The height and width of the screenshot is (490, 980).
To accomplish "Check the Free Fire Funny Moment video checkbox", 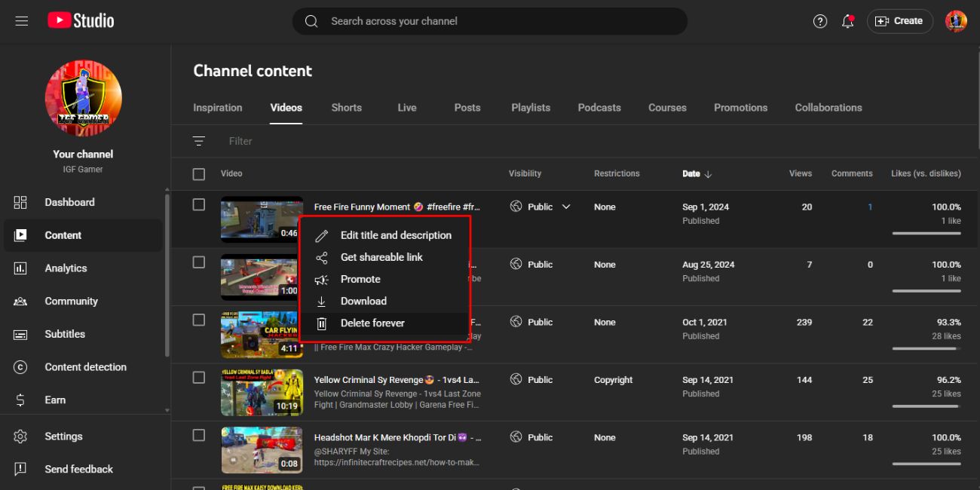I will (x=198, y=206).
